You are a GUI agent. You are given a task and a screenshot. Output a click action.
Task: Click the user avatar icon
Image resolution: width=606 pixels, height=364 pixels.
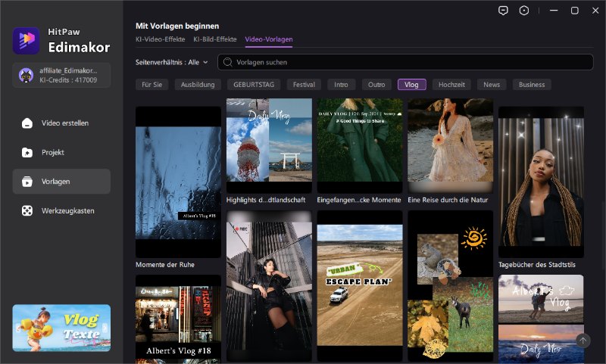26,74
